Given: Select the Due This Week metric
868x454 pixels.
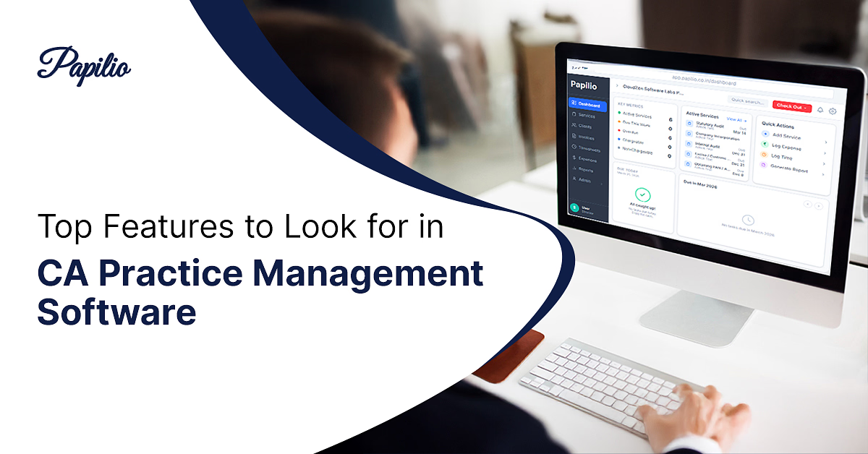Looking at the screenshot, I should pos(644,125).
